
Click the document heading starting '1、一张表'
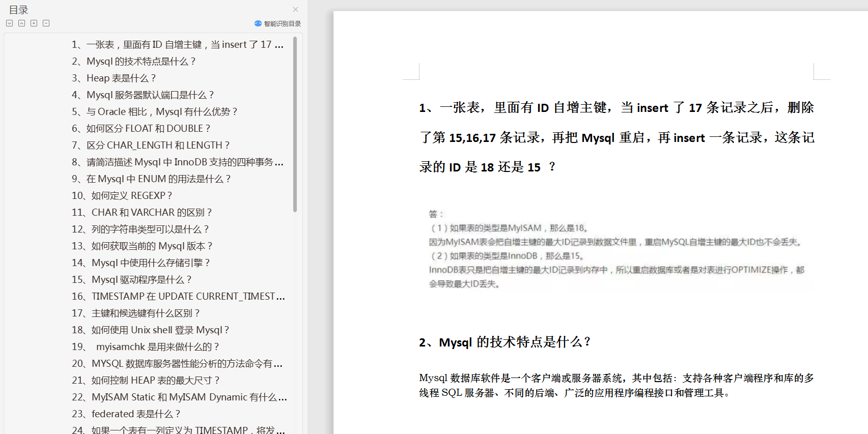pyautogui.click(x=617, y=137)
